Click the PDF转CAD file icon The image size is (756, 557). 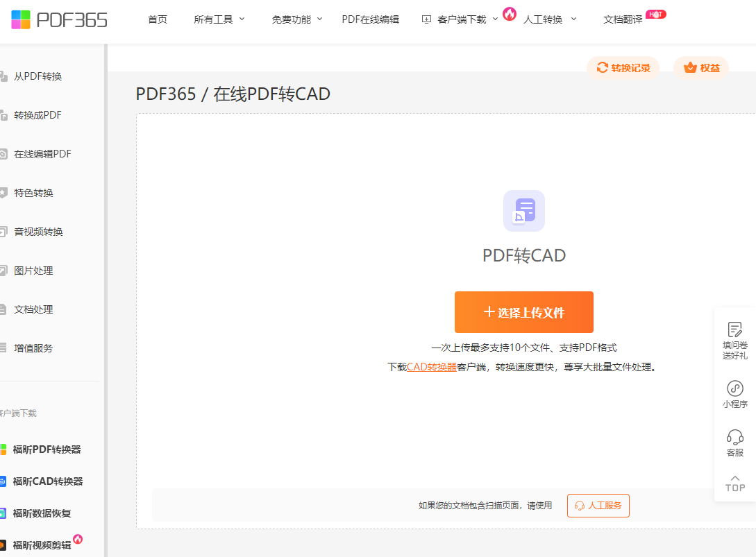(524, 211)
